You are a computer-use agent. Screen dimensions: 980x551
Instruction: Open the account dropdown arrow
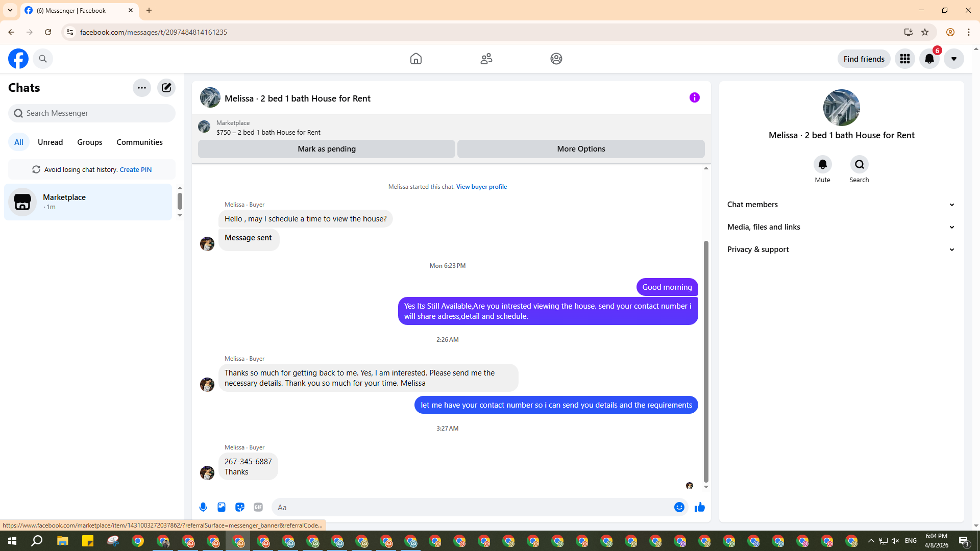[x=953, y=59]
